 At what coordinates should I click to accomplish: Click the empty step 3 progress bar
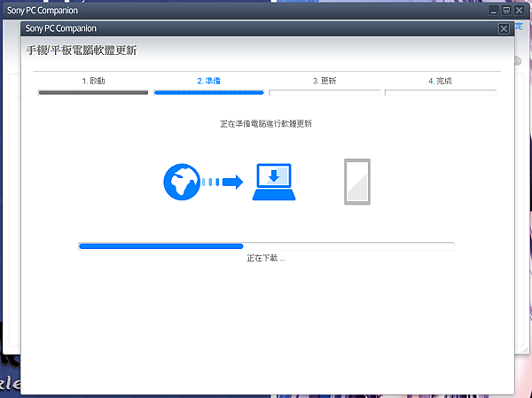(325, 92)
